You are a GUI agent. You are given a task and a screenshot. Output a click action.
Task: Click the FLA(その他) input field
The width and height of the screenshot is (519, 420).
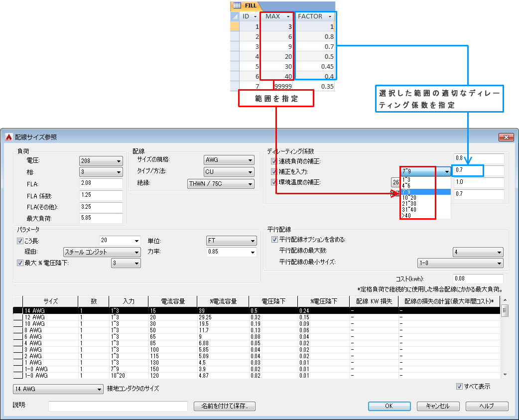tap(101, 207)
